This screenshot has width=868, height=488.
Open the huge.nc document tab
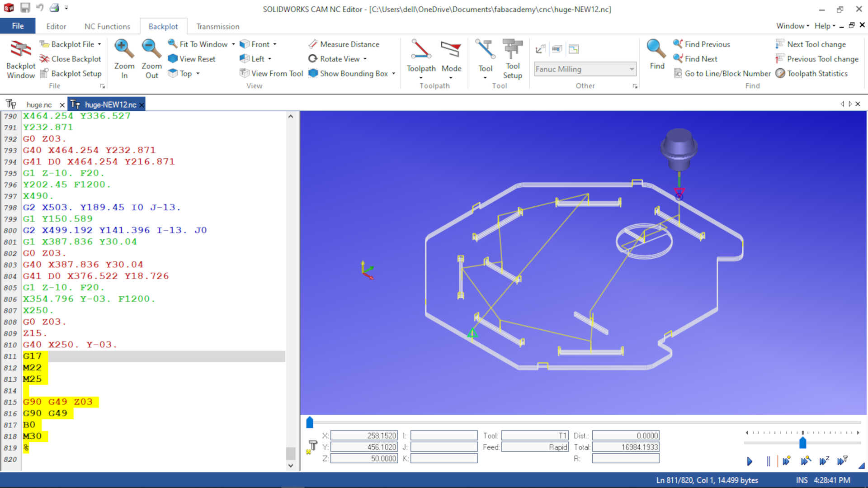tap(39, 104)
